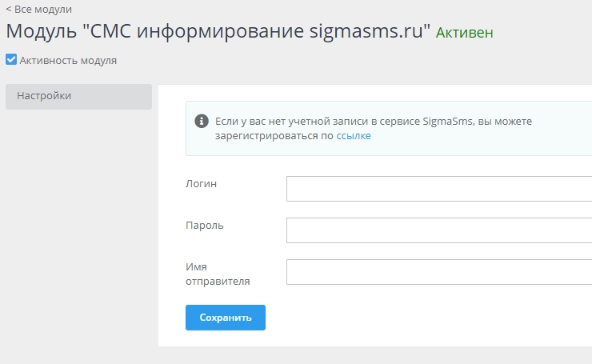Click the "Логин" field label
This screenshot has height=364, width=592.
(x=201, y=184)
